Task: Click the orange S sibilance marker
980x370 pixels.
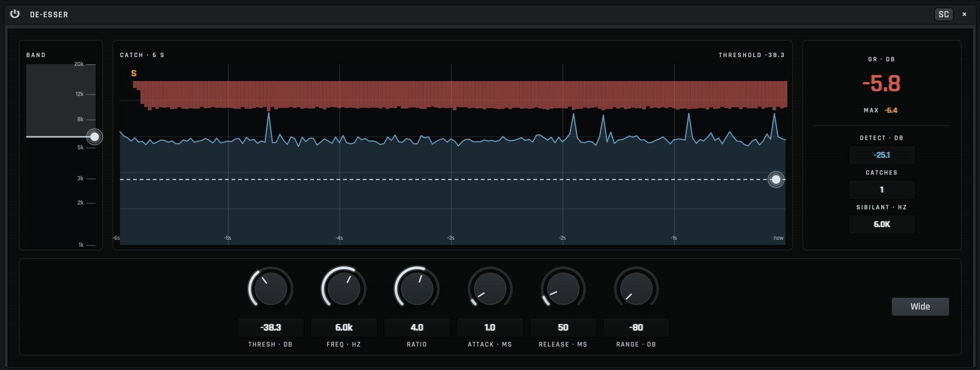Action: point(134,73)
